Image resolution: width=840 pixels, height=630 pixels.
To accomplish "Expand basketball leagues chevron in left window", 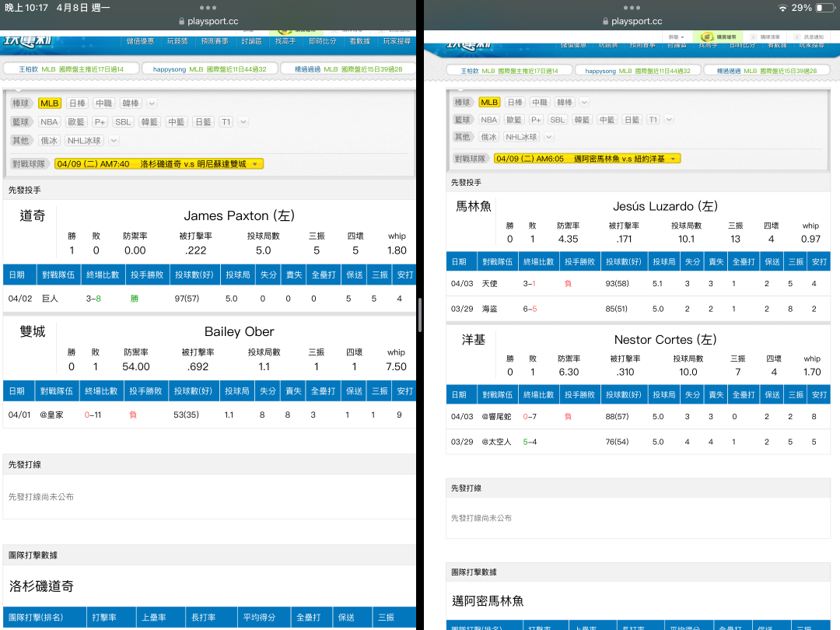I will [243, 122].
